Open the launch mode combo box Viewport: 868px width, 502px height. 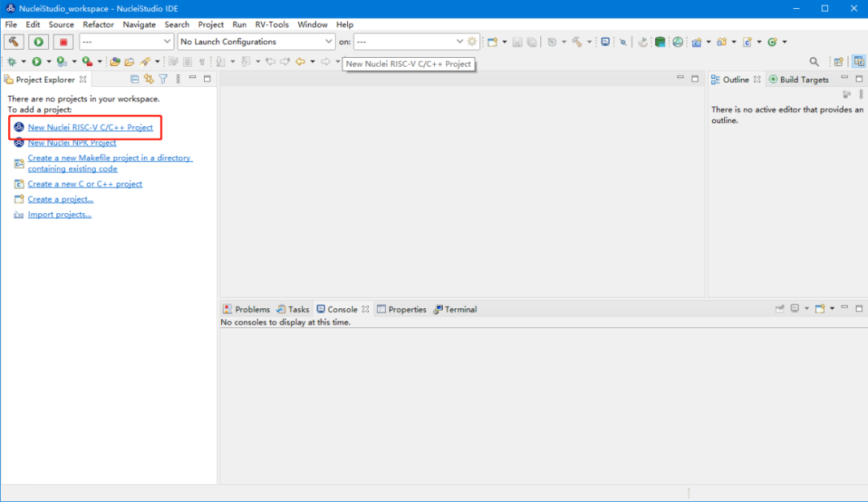(x=126, y=42)
